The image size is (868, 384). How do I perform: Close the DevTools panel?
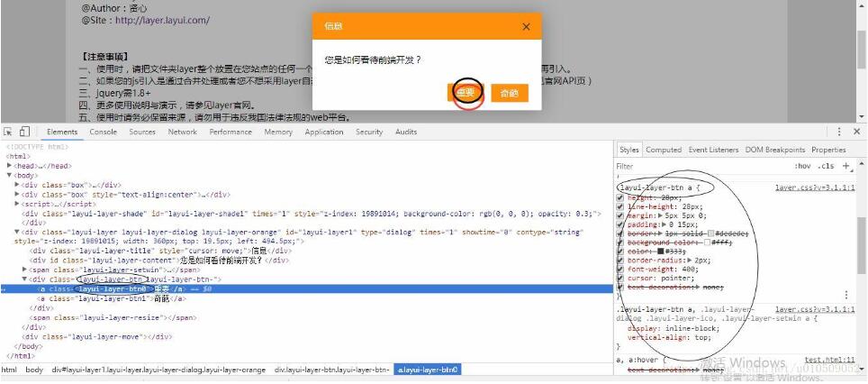tap(856, 132)
